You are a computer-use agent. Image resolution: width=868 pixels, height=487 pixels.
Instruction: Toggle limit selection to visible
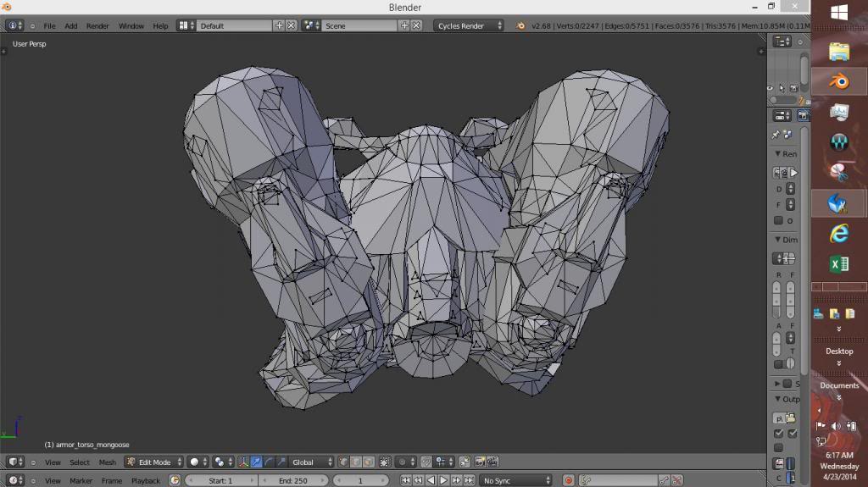click(x=384, y=462)
